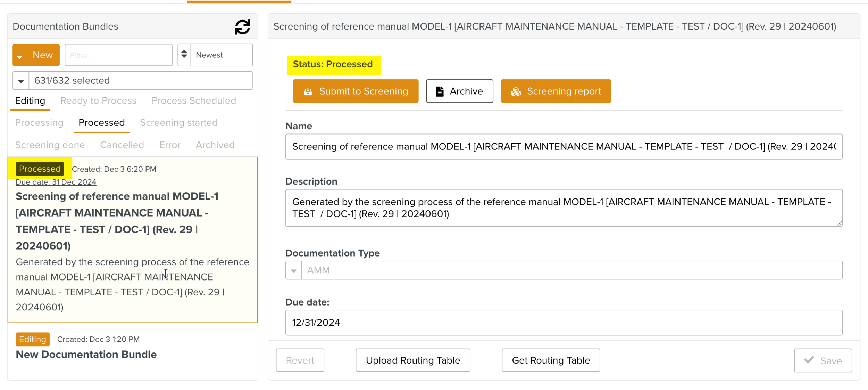Switch to the Editing status tab
The height and width of the screenshot is (390, 868).
[x=30, y=101]
